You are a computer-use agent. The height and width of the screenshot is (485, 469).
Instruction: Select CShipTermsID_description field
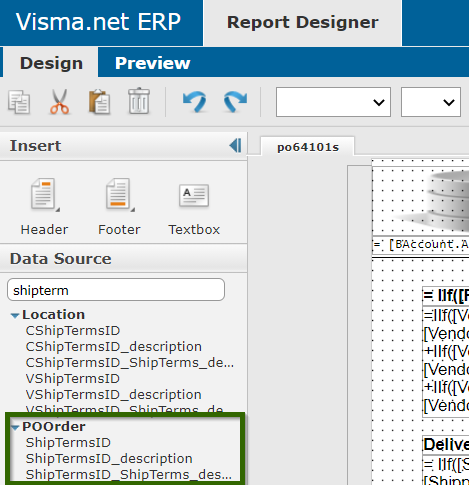pyautogui.click(x=114, y=347)
